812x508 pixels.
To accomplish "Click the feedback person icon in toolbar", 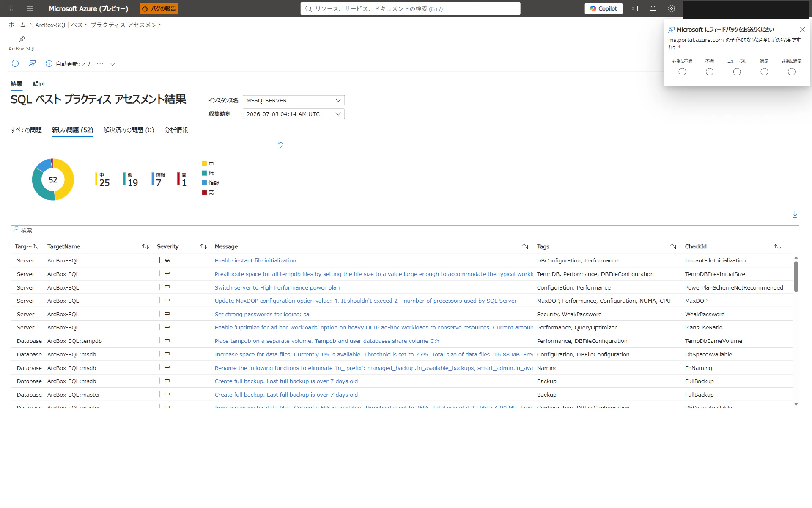I will tap(32, 63).
